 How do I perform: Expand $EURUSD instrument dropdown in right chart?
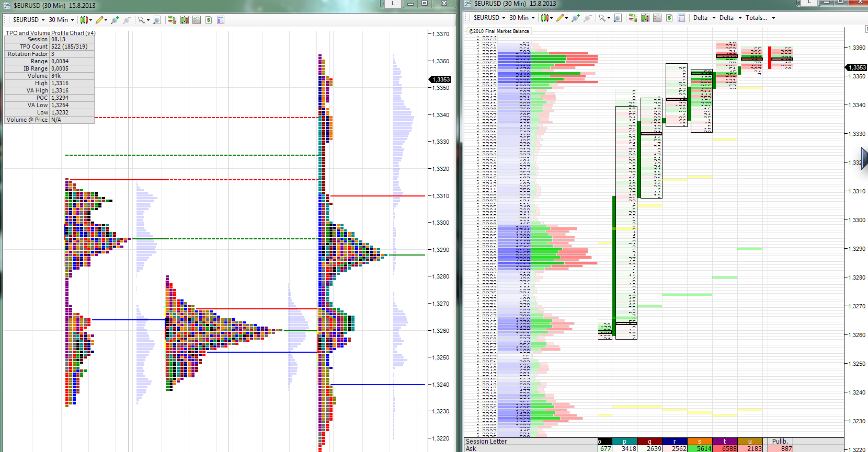489,18
